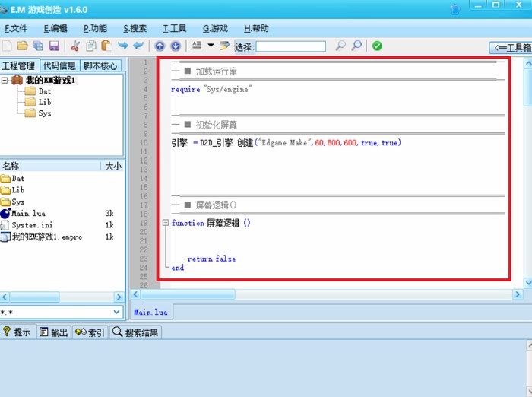532x397 pixels.
Task: Click output panel scroll up arrow
Action: (529, 345)
